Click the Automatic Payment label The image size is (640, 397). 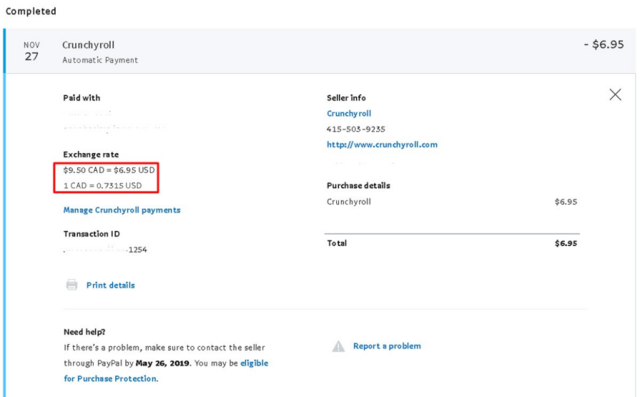click(100, 60)
